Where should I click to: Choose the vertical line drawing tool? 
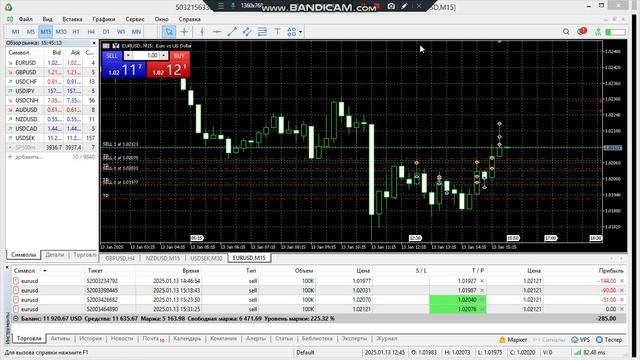coord(202,31)
